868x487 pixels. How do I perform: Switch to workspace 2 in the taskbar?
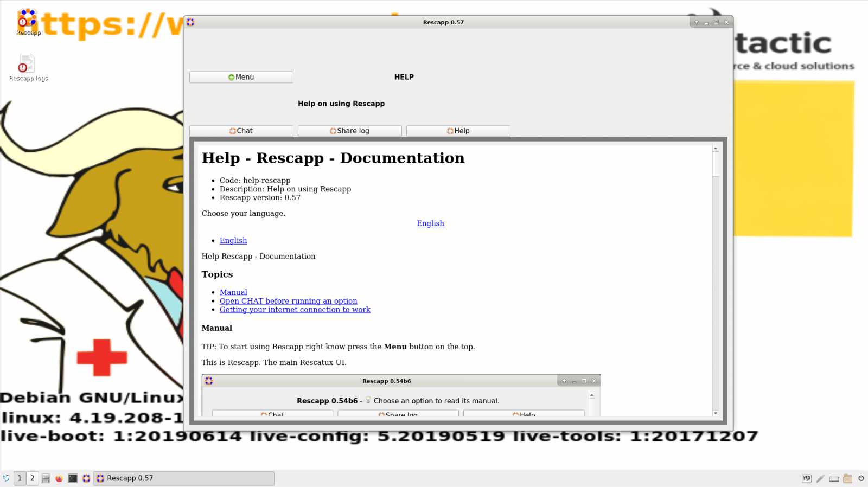click(x=32, y=478)
